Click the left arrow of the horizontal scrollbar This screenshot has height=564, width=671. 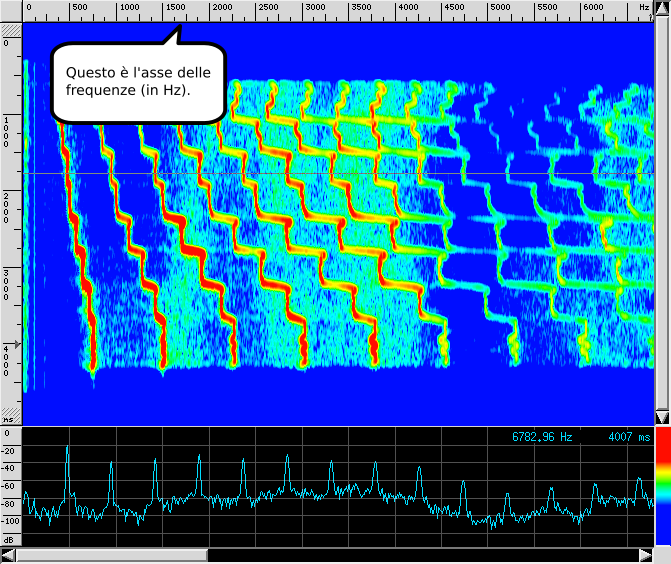(9, 555)
